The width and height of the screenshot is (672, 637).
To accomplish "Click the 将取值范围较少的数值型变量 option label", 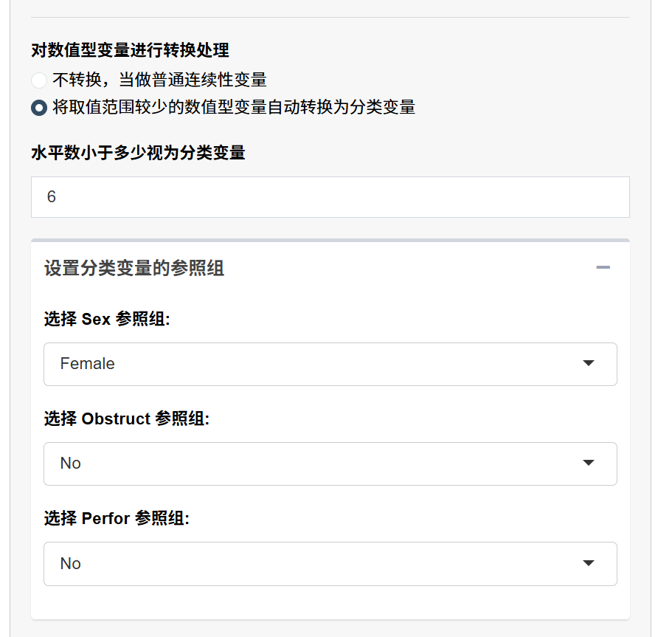I will [234, 107].
